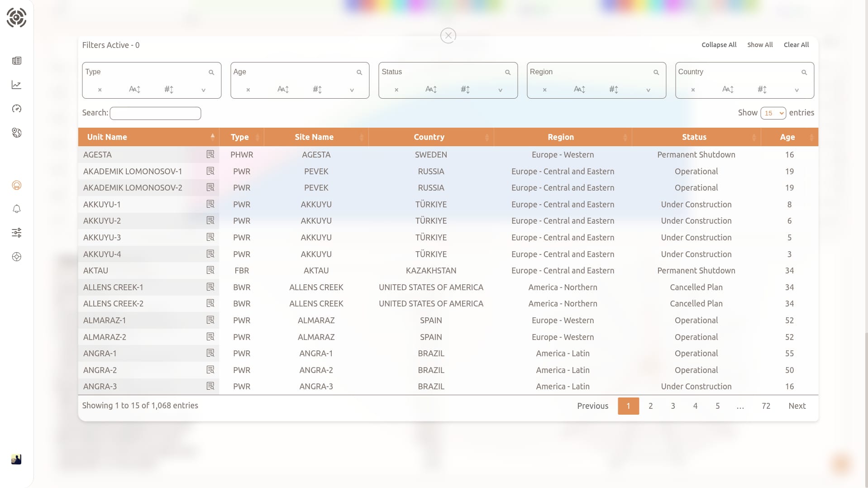The height and width of the screenshot is (488, 868).
Task: Open details icon for AGESTA row
Action: point(210,154)
